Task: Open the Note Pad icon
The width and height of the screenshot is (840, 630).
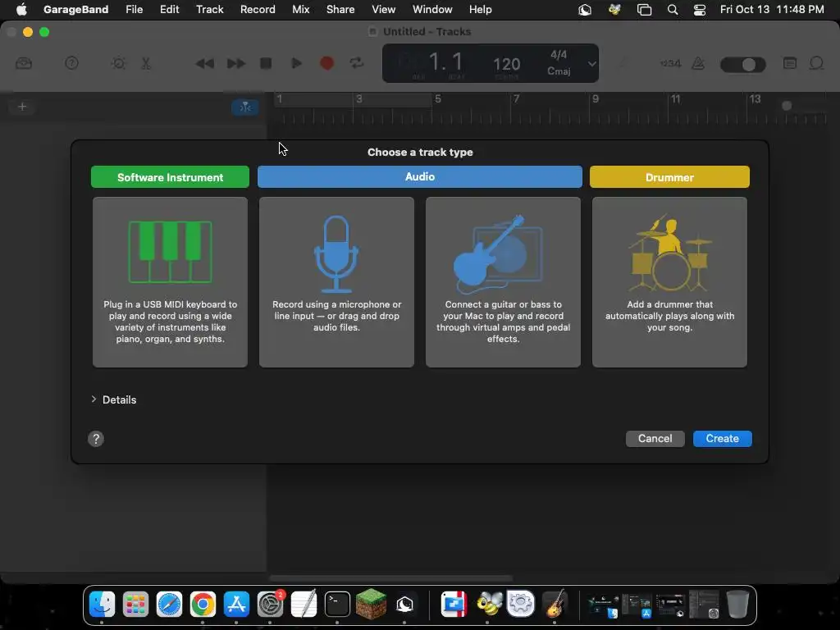Action: coord(790,63)
